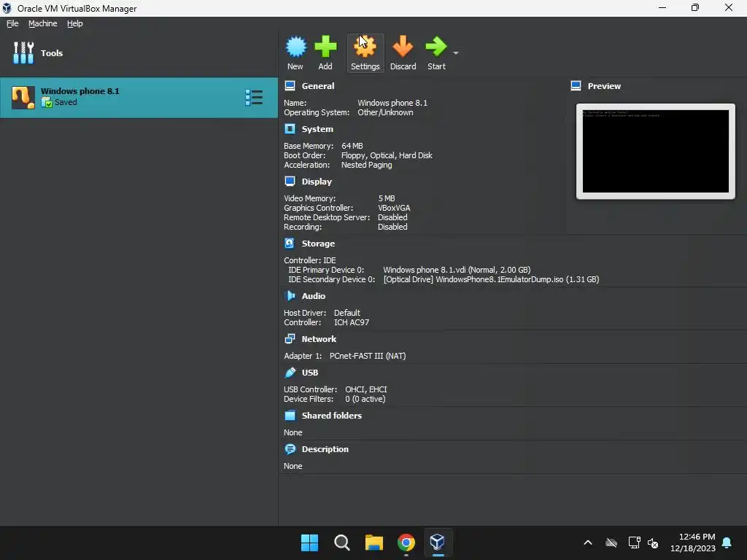
Task: Click the Saved state icon under VM name
Action: tap(47, 102)
